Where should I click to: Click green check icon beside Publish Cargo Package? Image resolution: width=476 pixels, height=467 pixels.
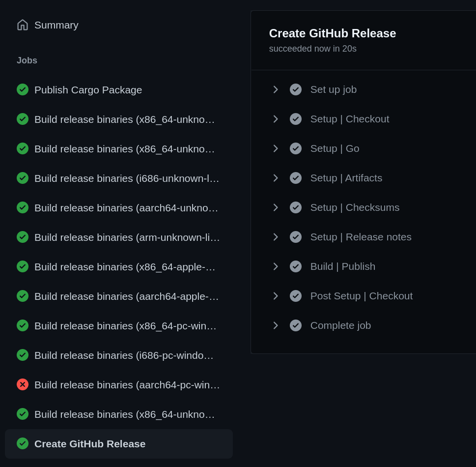click(23, 89)
